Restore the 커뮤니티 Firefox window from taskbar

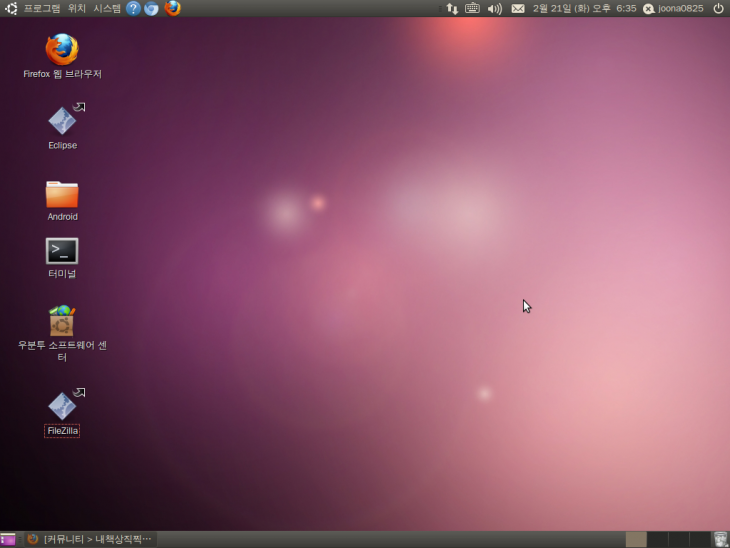point(90,539)
